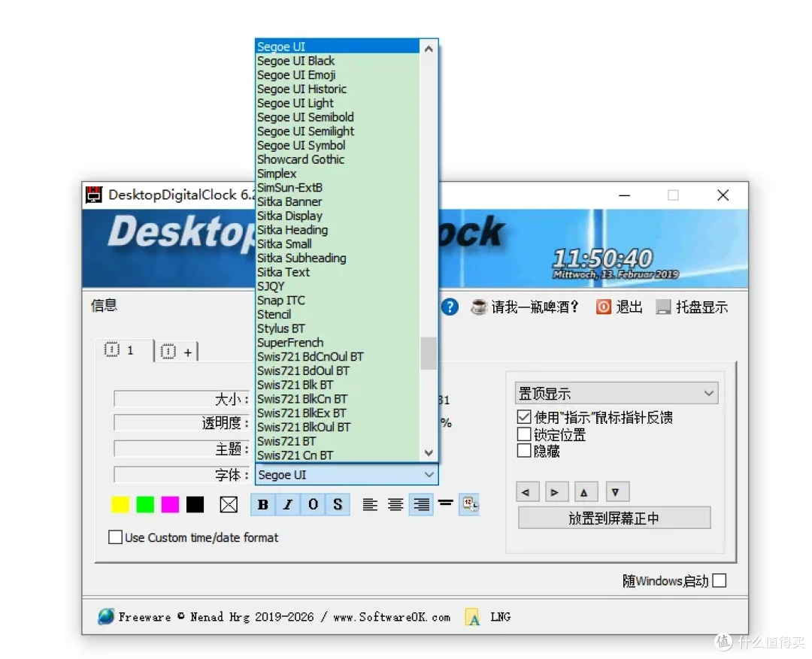The width and height of the screenshot is (812, 659).
Task: Click the red exit power icon
Action: click(x=603, y=307)
